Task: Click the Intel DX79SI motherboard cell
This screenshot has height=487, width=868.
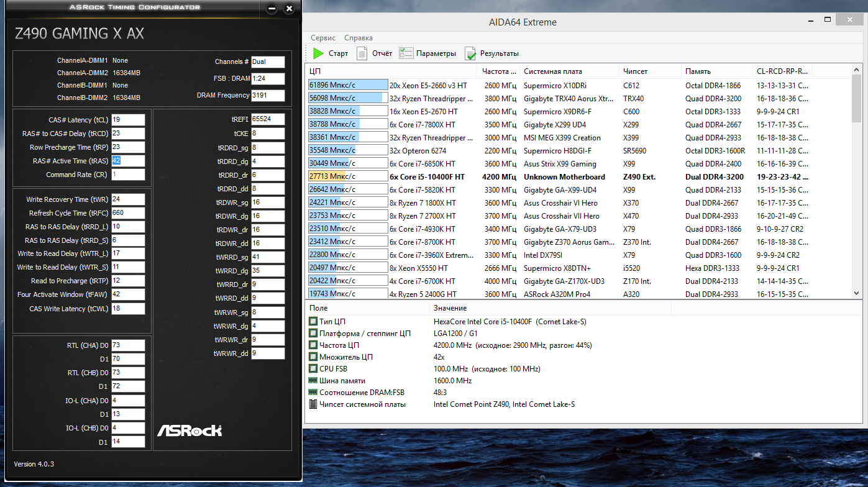Action: [x=544, y=255]
